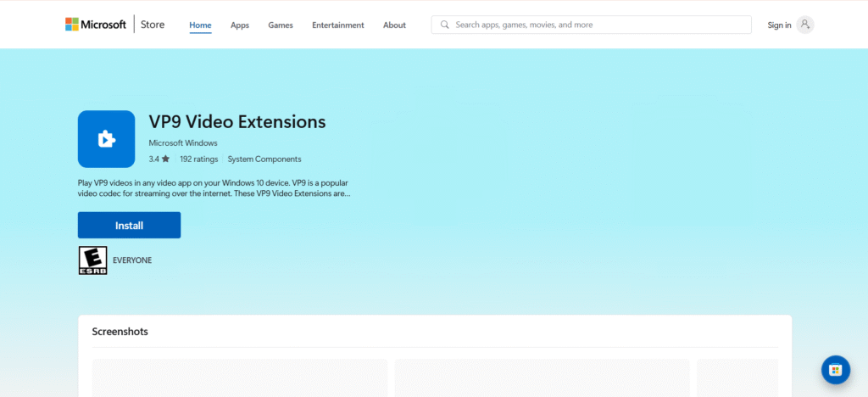The height and width of the screenshot is (397, 868).
Task: Open the Apps tab
Action: [x=240, y=25]
